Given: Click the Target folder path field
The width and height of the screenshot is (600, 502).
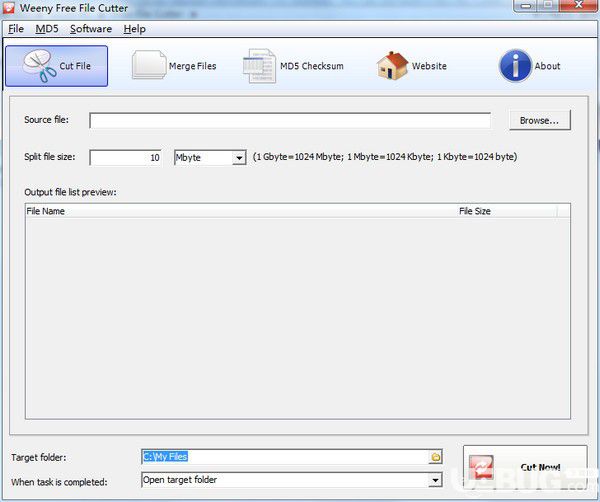Looking at the screenshot, I should click(x=285, y=457).
